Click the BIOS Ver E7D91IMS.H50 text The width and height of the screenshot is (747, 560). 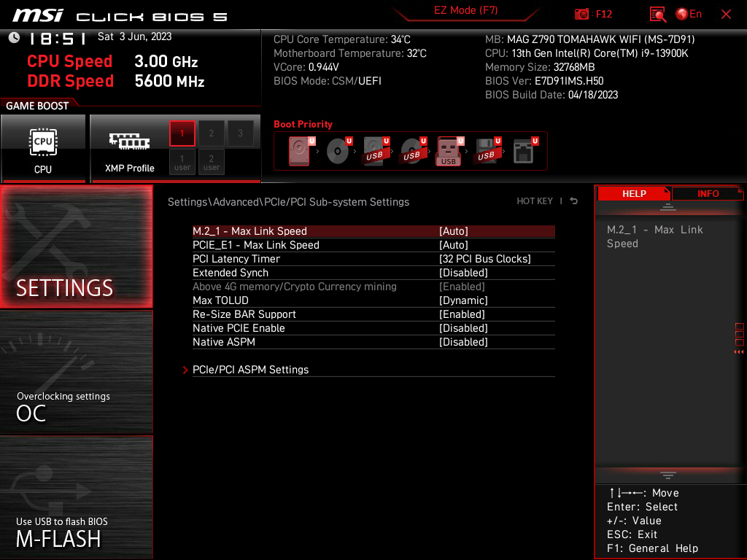click(x=544, y=81)
